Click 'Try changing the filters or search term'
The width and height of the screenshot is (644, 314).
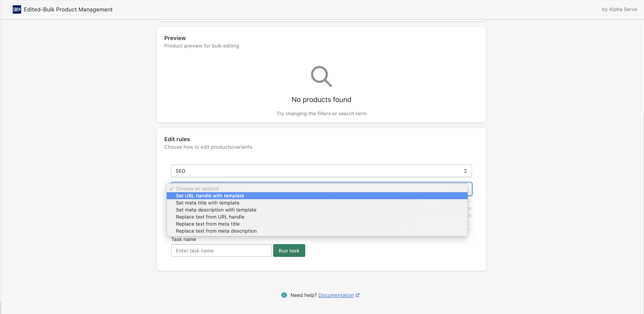321,113
